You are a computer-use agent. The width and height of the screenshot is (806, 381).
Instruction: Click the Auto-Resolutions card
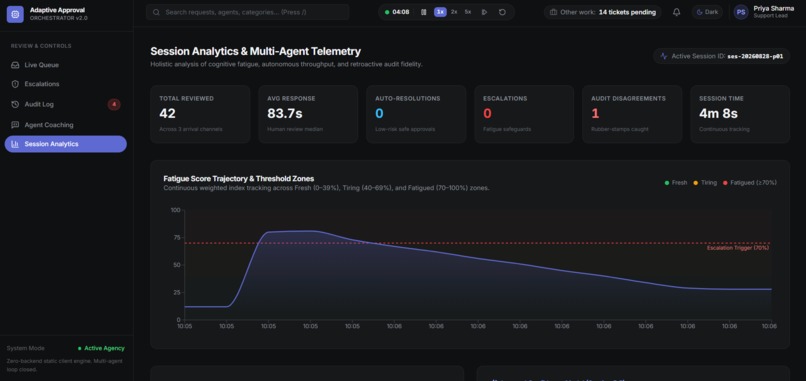[x=416, y=114]
